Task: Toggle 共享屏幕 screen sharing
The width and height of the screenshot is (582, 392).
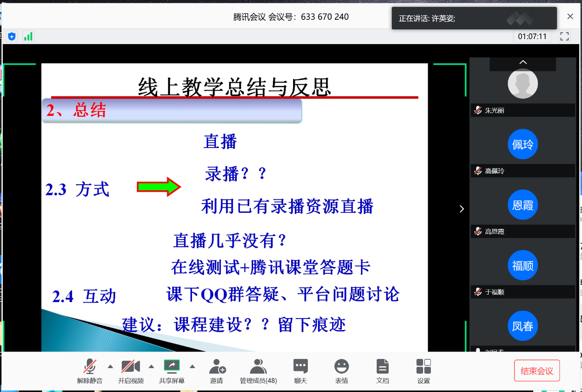Action: [172, 371]
